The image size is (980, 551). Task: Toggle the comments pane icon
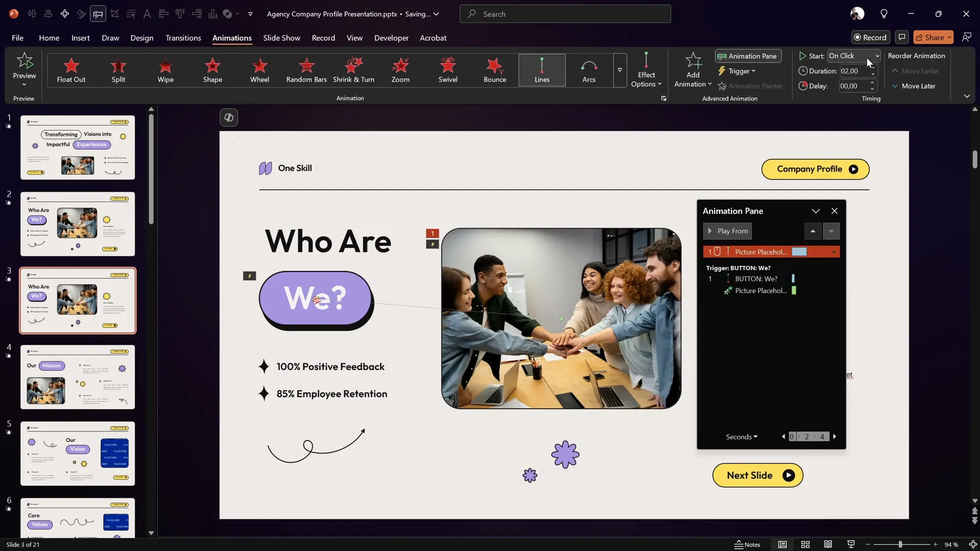[902, 37]
